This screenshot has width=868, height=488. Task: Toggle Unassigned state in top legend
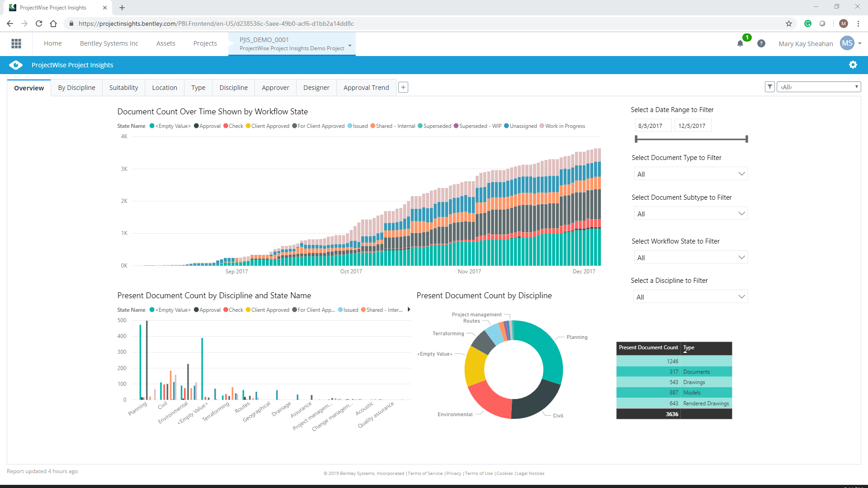tap(521, 126)
